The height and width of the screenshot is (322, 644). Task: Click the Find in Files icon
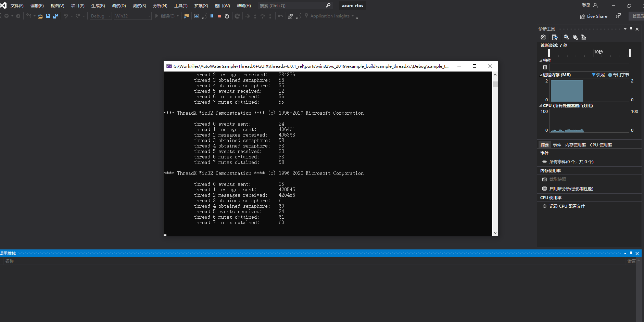[x=186, y=16]
